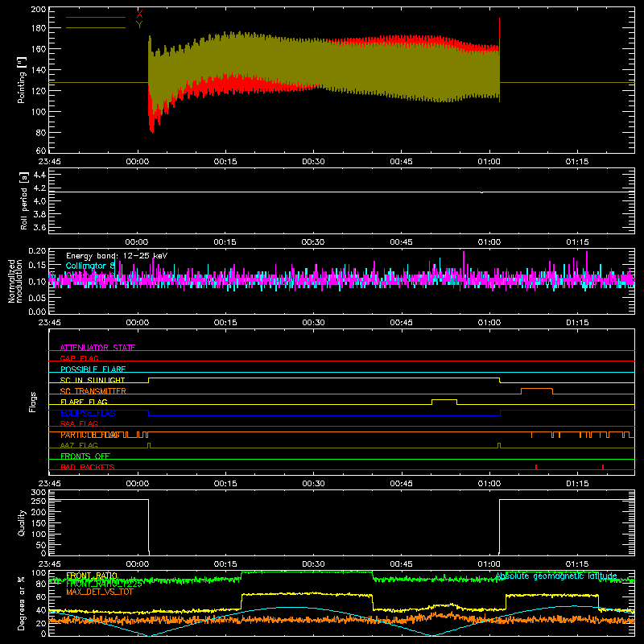Viewport: 644px width, 644px height.
Task: Click the Quality rise edge near 01:02
Action: [499, 526]
